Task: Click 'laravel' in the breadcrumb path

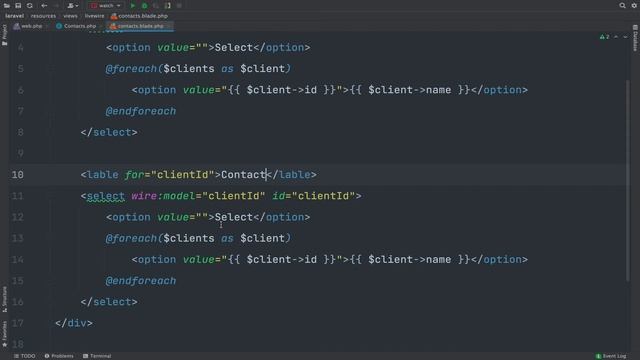Action: [14, 16]
